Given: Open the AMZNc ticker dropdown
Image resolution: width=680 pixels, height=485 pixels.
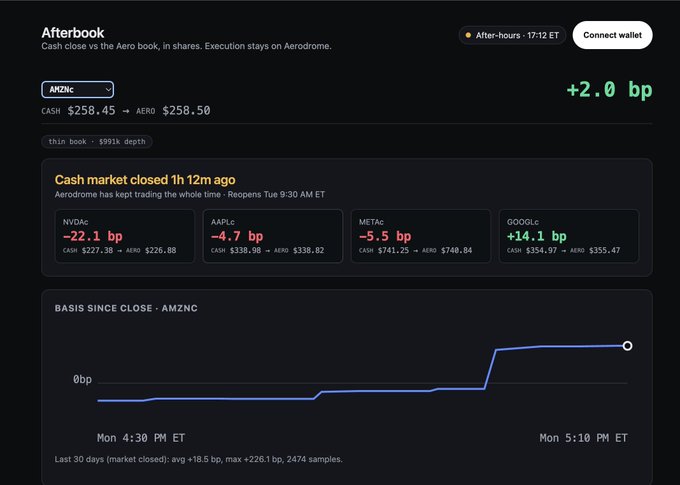Looking at the screenshot, I should (x=78, y=89).
